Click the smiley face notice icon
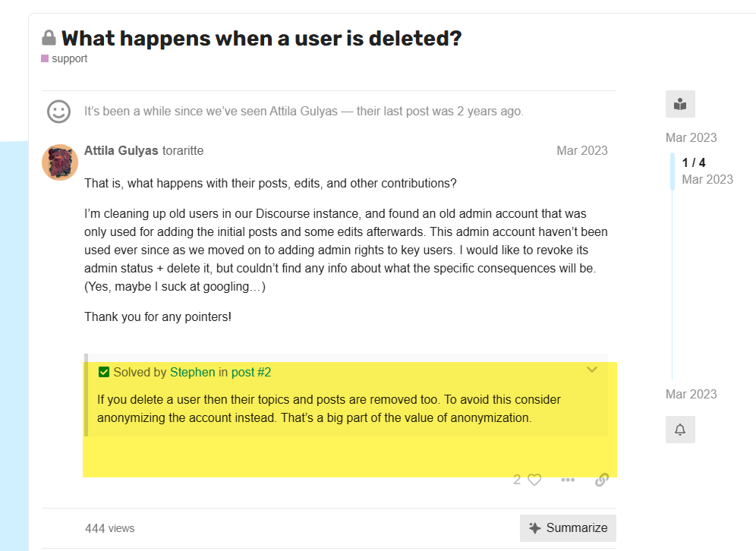756x551 pixels. [58, 112]
